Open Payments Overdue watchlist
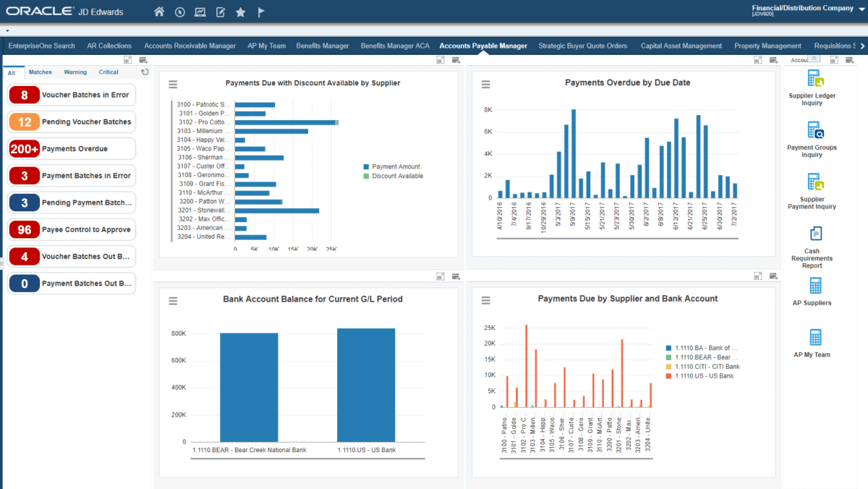This screenshot has width=868, height=489. 72,148
